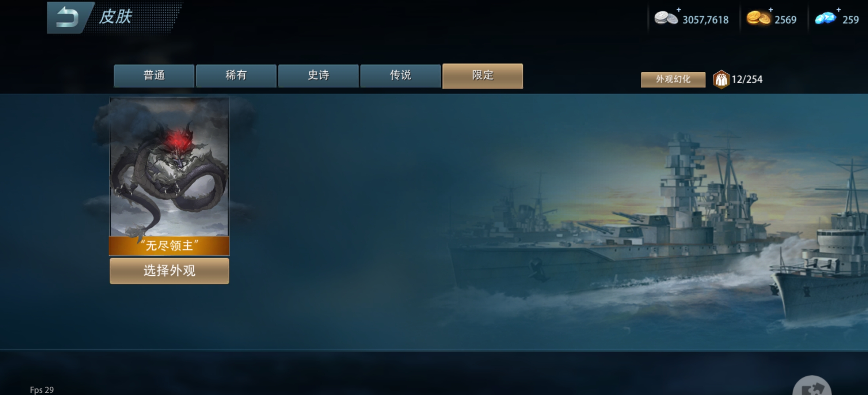This screenshot has width=868, height=395.
Task: Add gold using its plus sign
Action: (771, 10)
